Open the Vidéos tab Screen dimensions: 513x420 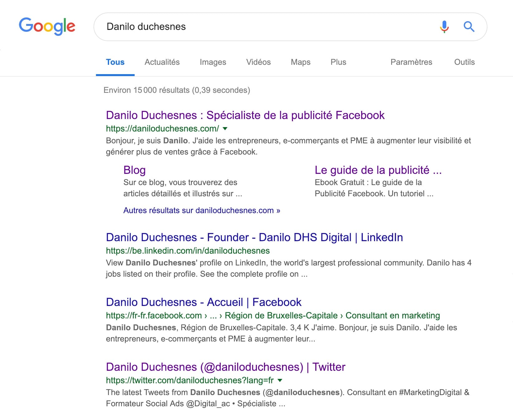[x=258, y=62]
